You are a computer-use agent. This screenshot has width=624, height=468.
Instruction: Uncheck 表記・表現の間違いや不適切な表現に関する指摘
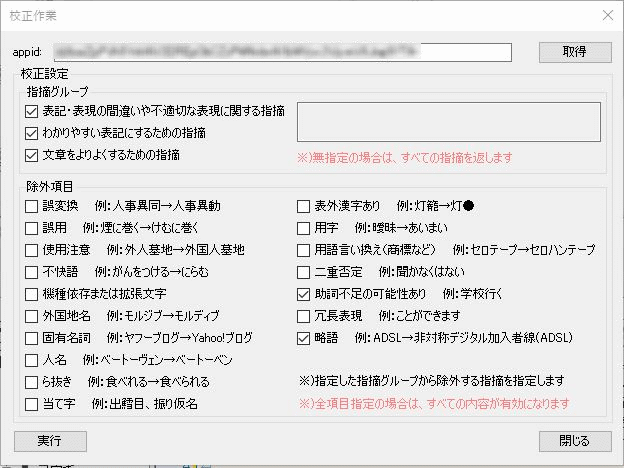click(x=31, y=111)
